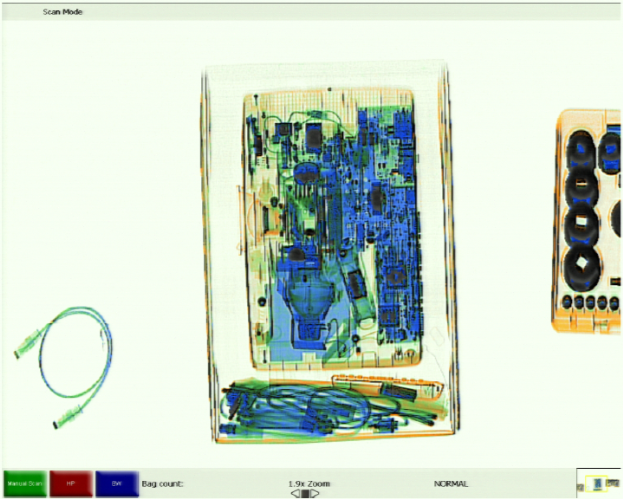This screenshot has width=623, height=499.
Task: Click the green Manual Scan button
Action: 25,483
